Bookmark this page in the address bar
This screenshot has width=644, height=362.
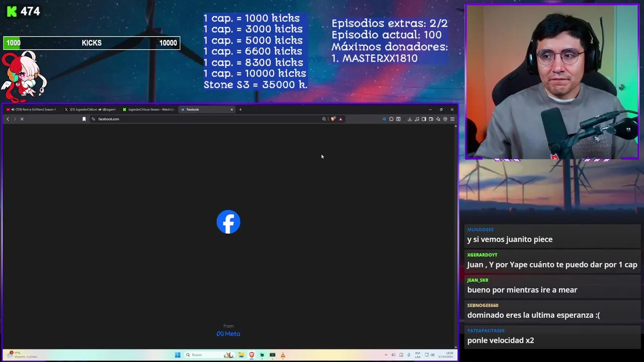(84, 119)
